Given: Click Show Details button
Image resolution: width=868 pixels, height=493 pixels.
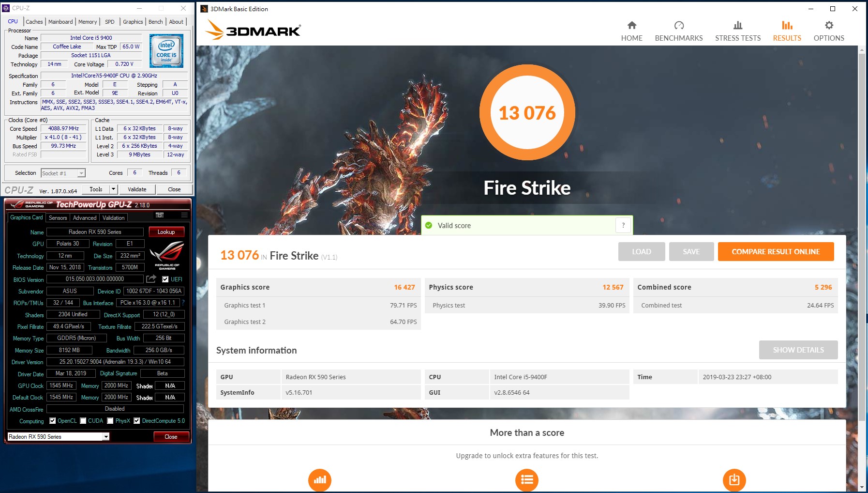Looking at the screenshot, I should [x=798, y=350].
